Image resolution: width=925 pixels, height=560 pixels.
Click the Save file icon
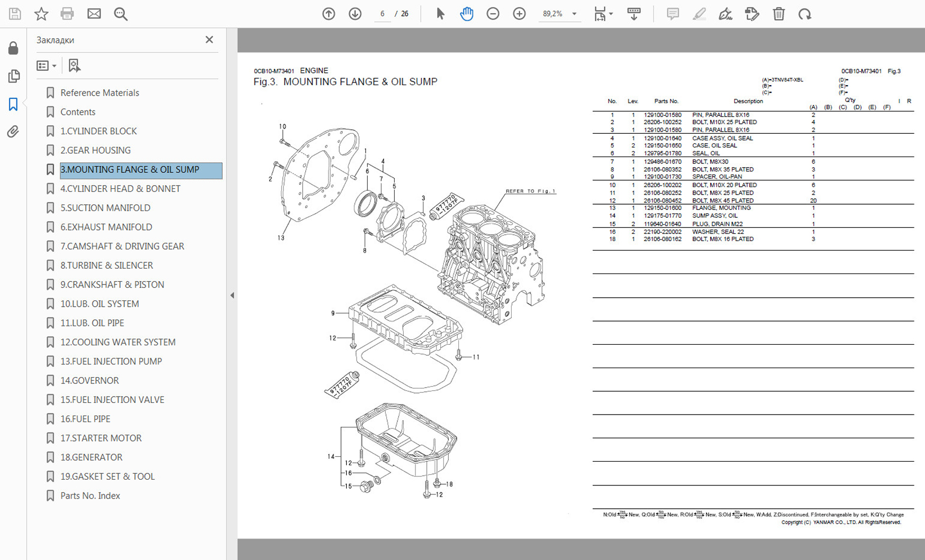click(x=15, y=14)
